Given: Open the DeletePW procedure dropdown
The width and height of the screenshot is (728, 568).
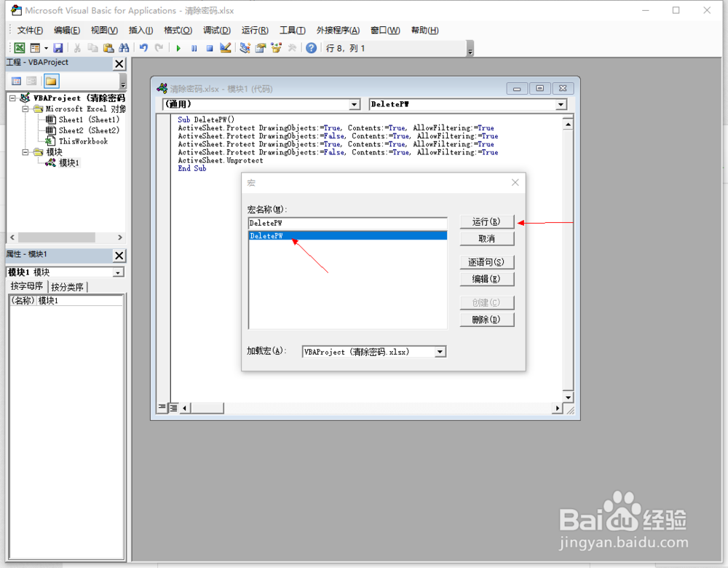Looking at the screenshot, I should click(561, 104).
